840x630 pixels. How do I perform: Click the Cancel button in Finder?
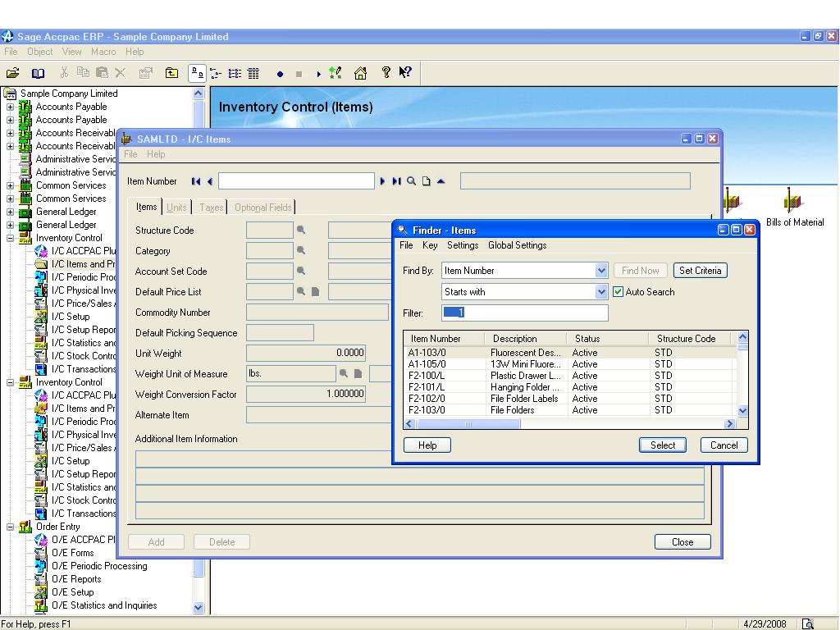point(724,445)
